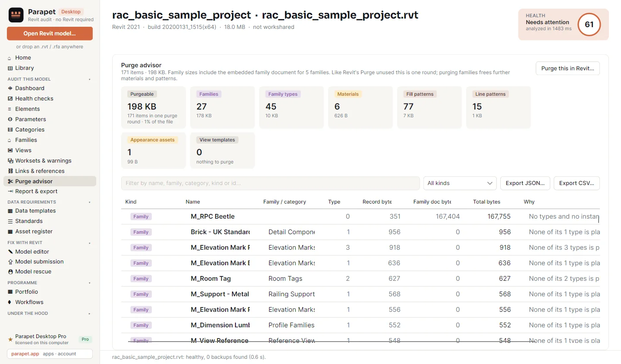Screen dimensions: 621x364
Task: Click the purge filter text field
Action: tap(270, 183)
